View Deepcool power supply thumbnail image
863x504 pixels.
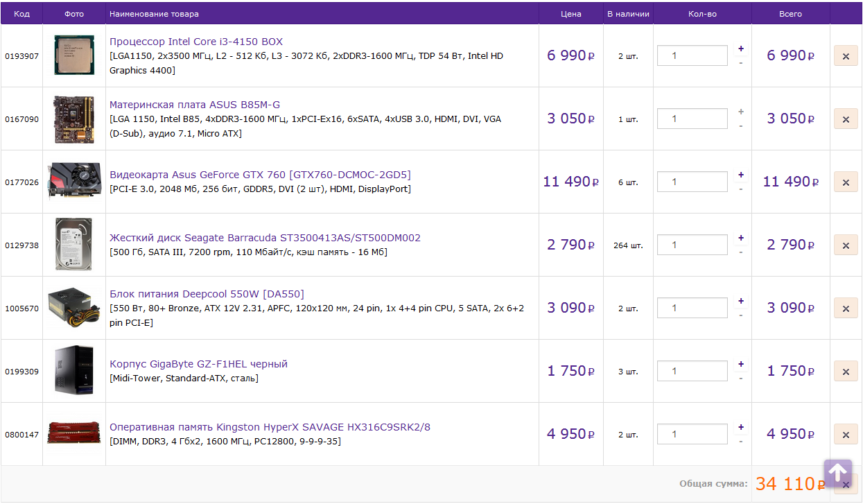coord(73,308)
